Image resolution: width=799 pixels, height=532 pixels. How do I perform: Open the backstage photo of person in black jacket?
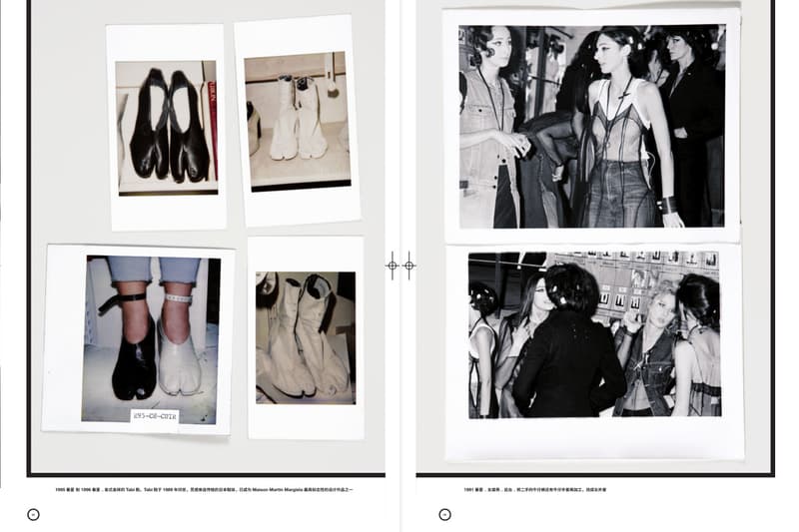594,335
